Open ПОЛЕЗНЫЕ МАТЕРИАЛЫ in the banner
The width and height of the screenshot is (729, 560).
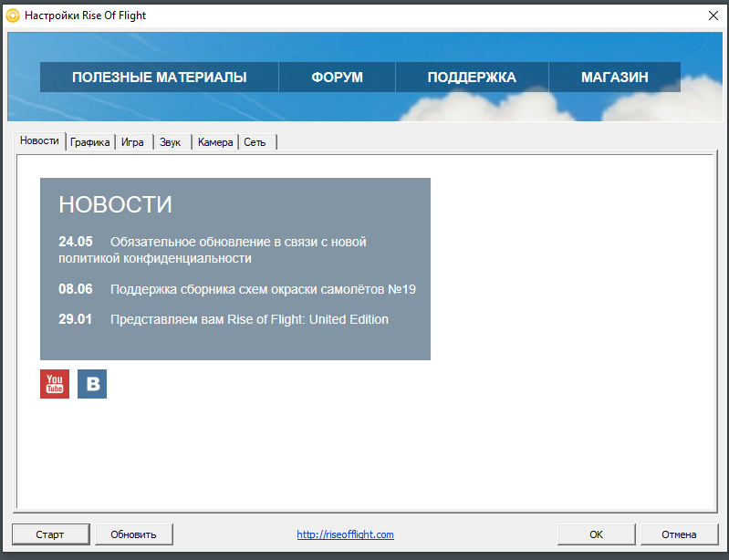[x=160, y=78]
